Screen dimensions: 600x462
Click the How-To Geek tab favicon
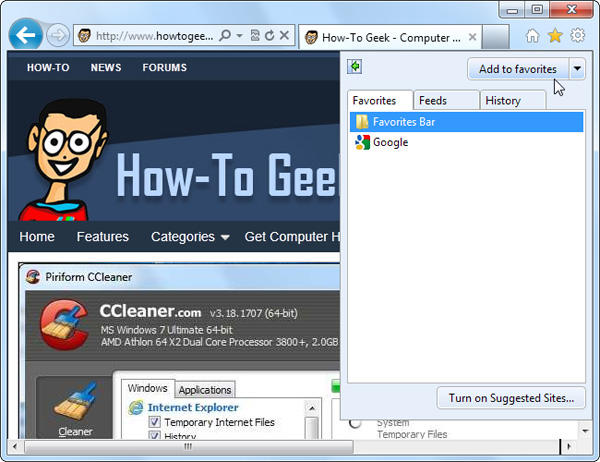pyautogui.click(x=311, y=38)
